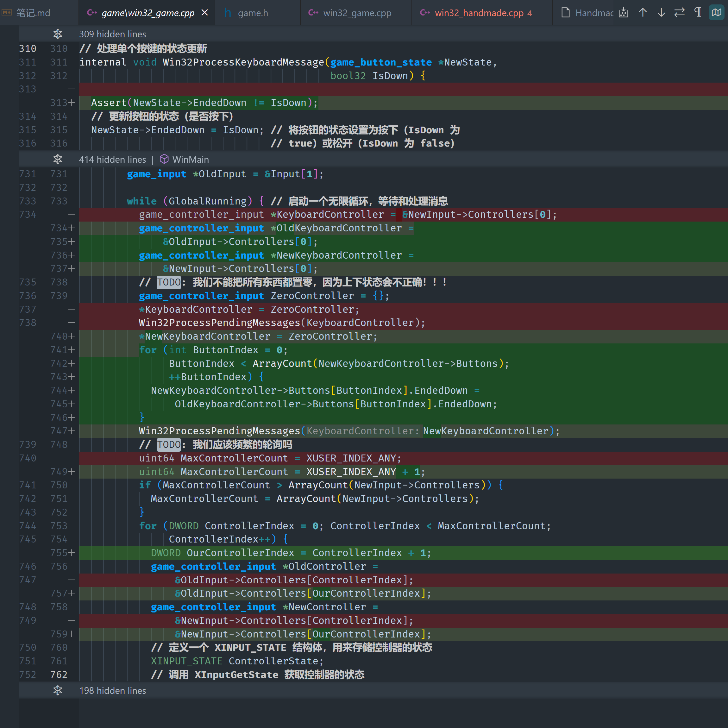
Task: Toggle collapse unchanged regions map icon
Action: click(716, 13)
